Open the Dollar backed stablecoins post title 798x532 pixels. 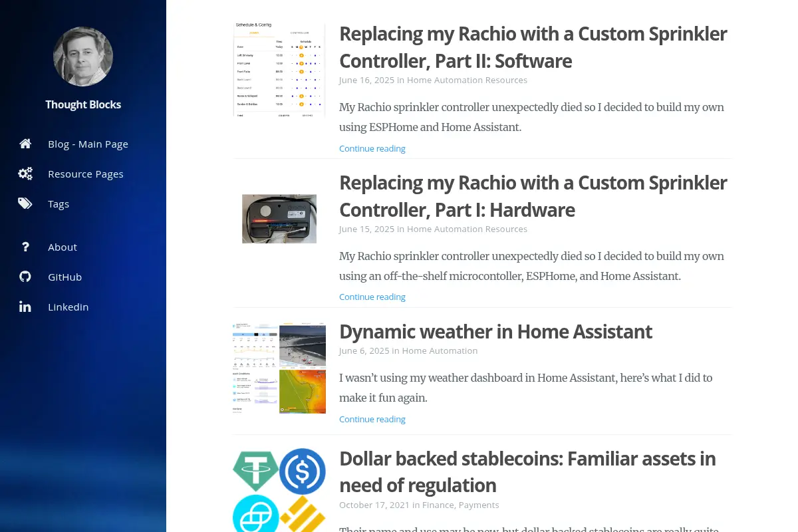pos(527,471)
